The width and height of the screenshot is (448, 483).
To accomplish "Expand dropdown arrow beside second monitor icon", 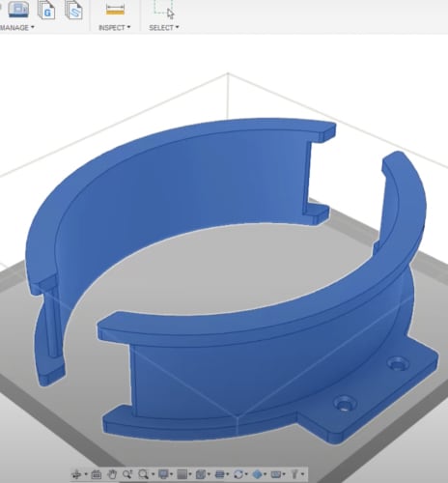I will (284, 474).
